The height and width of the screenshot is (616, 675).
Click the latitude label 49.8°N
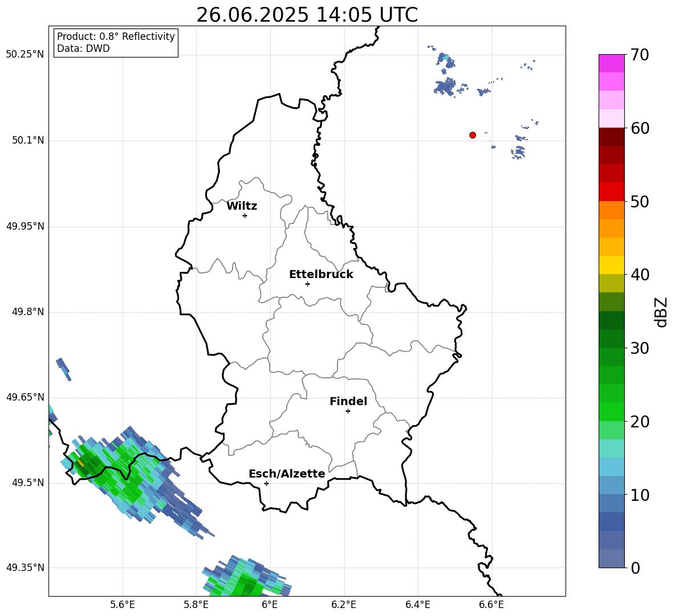[x=29, y=312]
